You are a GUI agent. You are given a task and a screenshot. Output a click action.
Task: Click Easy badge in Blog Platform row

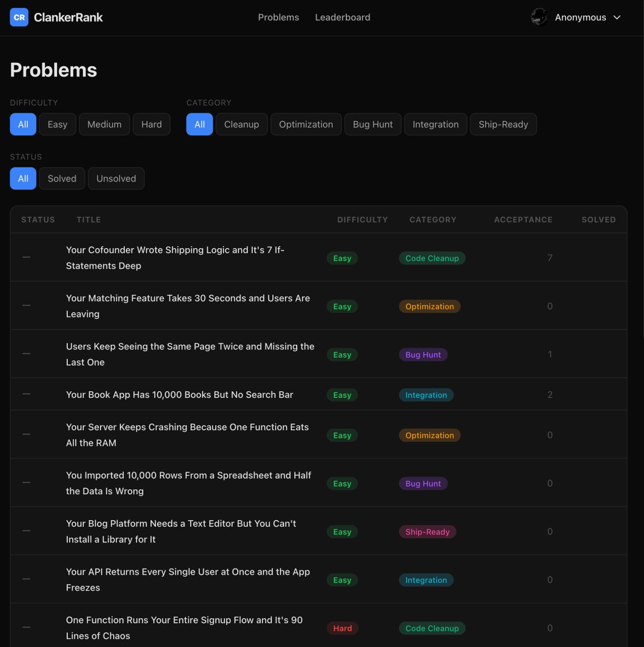pyautogui.click(x=342, y=532)
